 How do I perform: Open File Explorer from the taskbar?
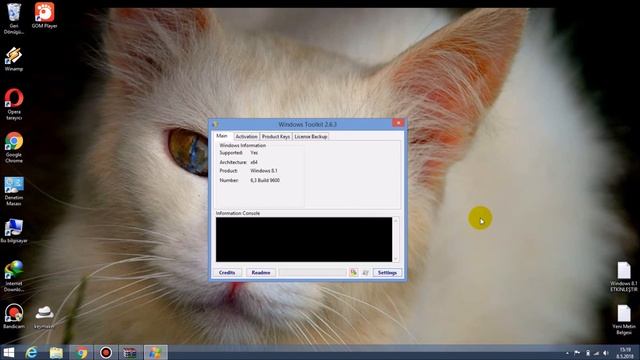coord(56,353)
